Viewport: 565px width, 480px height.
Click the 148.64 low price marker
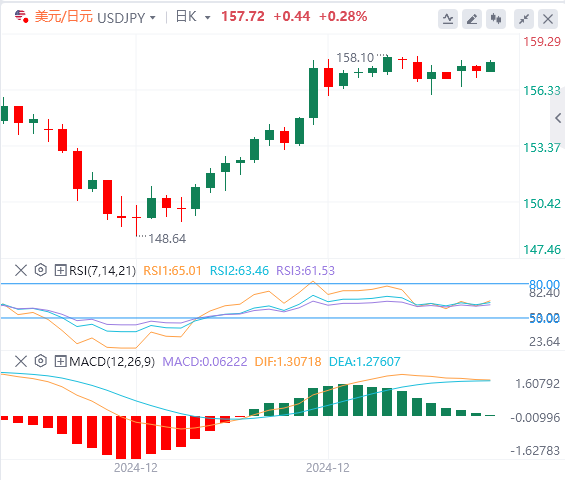(167, 239)
